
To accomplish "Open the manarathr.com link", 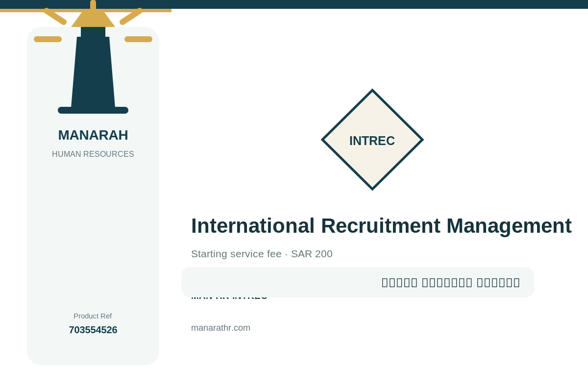I will tap(220, 328).
